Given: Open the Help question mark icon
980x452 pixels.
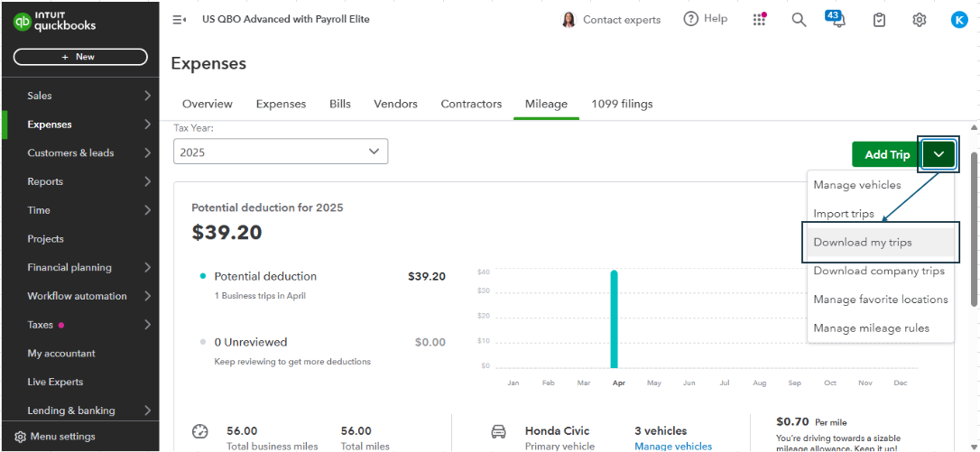Looking at the screenshot, I should click(691, 19).
